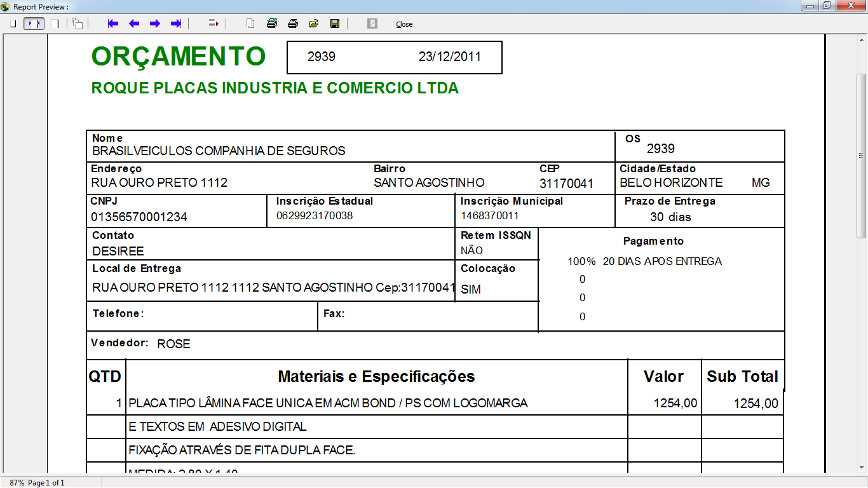
Task: Click the status bar Page 1 of 1 text
Action: coord(46,483)
